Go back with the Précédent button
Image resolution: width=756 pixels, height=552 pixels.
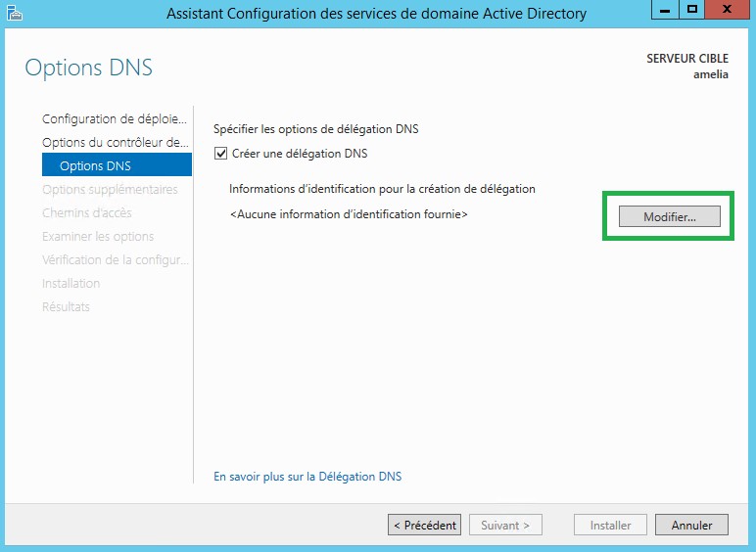[424, 526]
